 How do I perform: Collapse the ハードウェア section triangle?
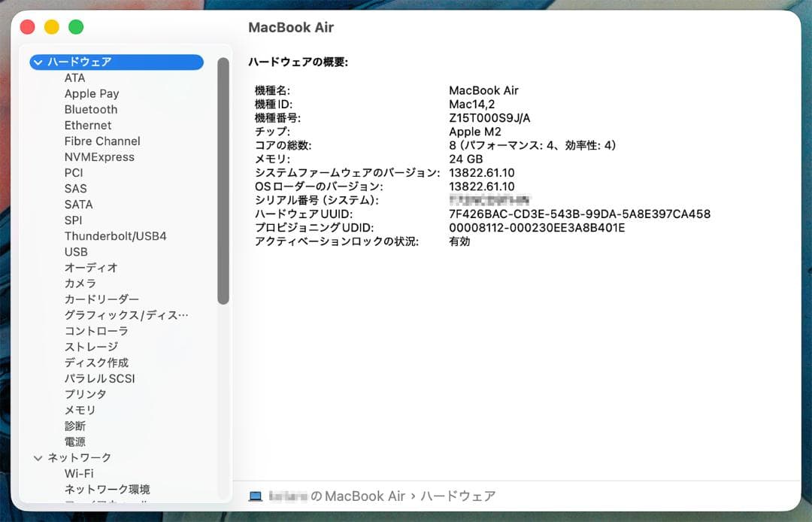pyautogui.click(x=38, y=62)
